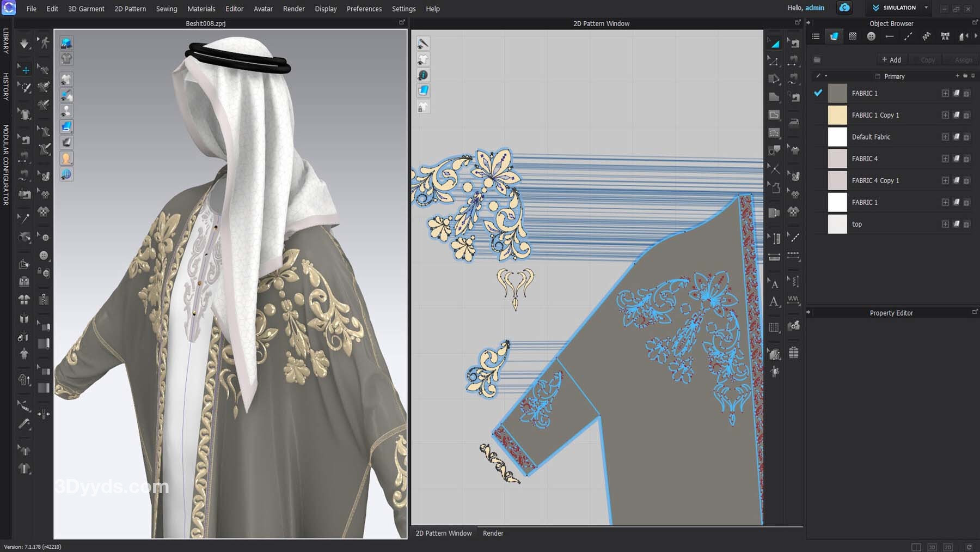Click the beige FABRIC 1 Copy 1 swatch
Viewport: 980px width, 552px height.
click(x=837, y=115)
